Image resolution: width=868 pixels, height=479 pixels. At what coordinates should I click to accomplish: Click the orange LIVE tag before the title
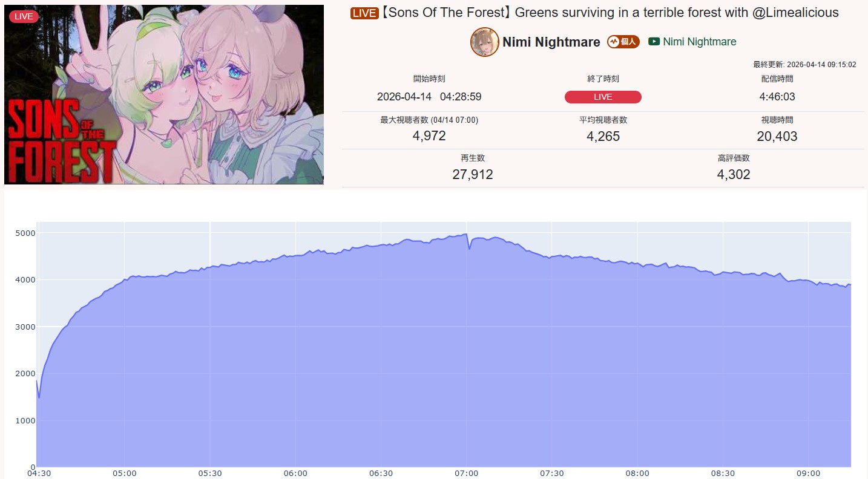click(364, 13)
